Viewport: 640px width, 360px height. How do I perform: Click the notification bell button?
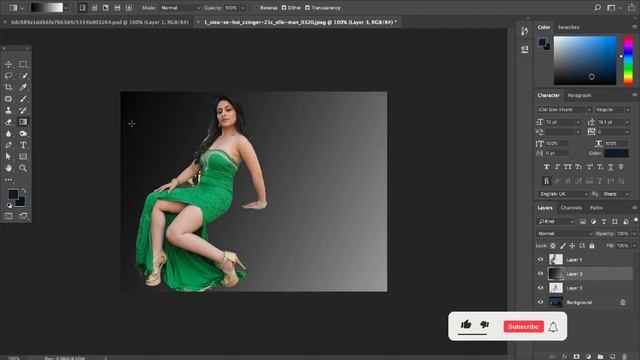[553, 327]
